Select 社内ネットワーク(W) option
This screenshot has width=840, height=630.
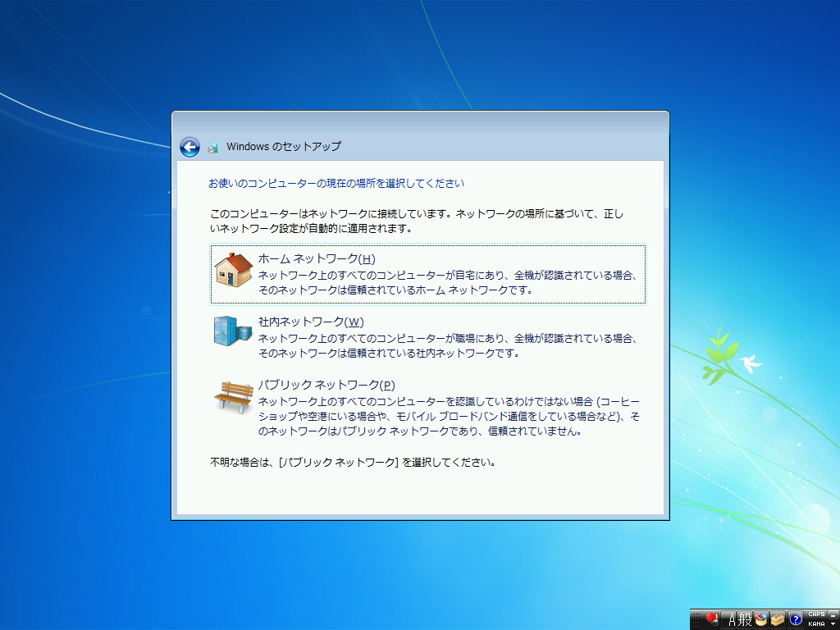428,337
